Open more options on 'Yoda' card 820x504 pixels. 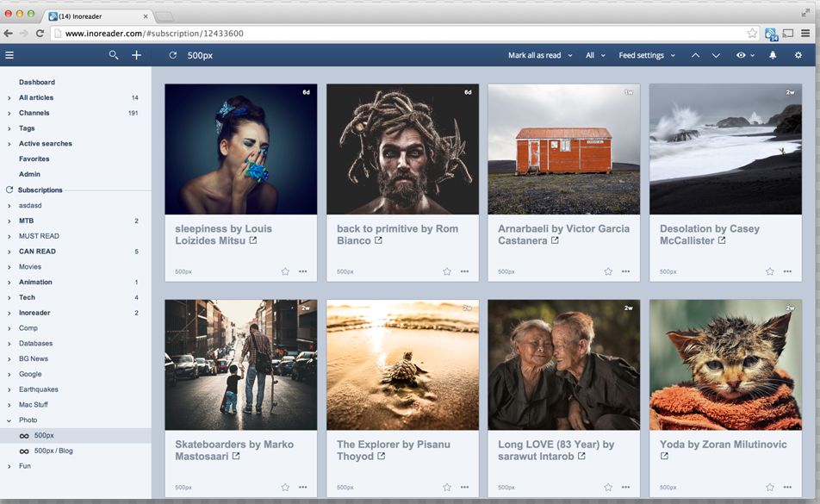787,487
